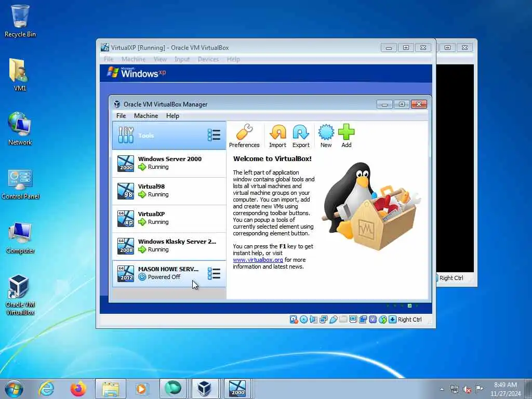Open Help menu of VirtualXP window
The height and width of the screenshot is (399, 532).
click(233, 59)
